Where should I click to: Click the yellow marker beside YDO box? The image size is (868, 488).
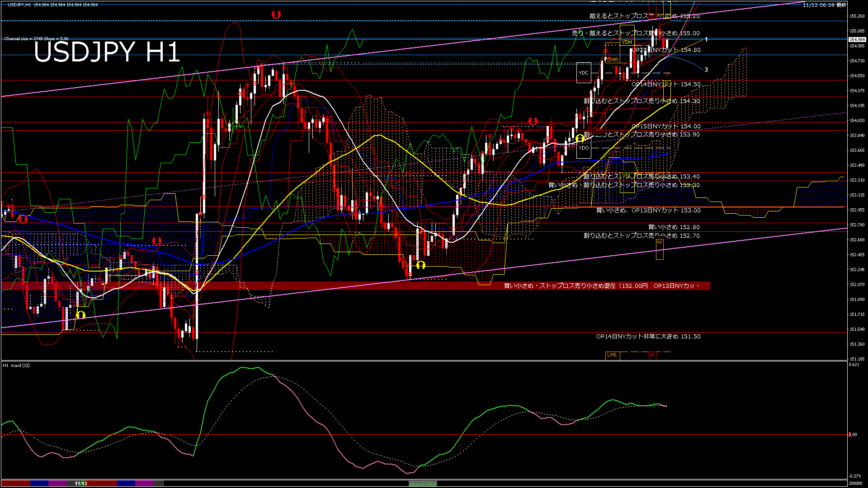click(x=580, y=138)
